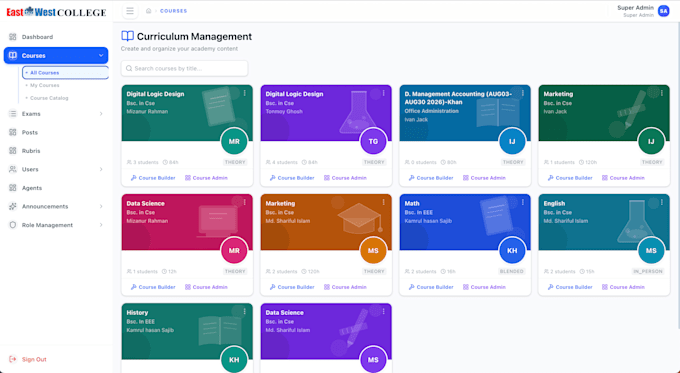Open three-dot menu on Md. Shariful Islam's Data Science
Image resolution: width=680 pixels, height=373 pixels.
[383, 311]
